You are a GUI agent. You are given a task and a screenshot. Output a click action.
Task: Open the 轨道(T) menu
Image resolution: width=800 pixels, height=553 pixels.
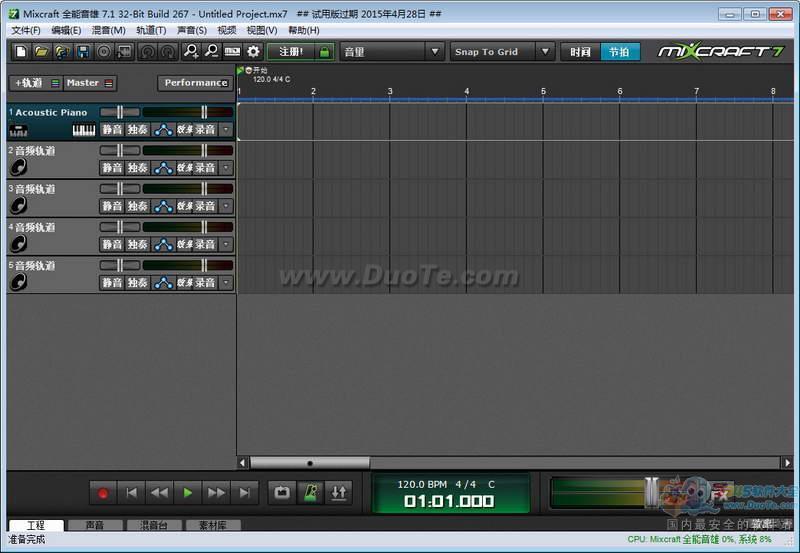[151, 31]
